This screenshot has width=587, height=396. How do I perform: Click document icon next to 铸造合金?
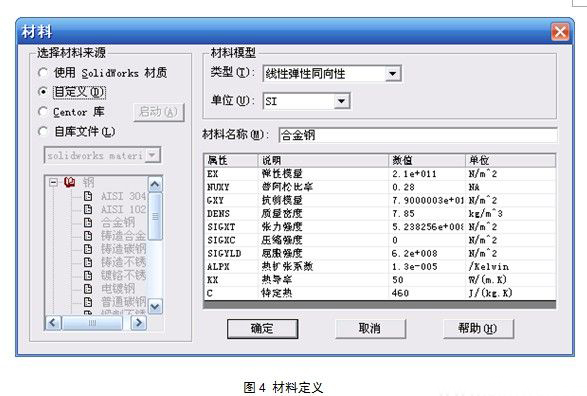pos(88,235)
